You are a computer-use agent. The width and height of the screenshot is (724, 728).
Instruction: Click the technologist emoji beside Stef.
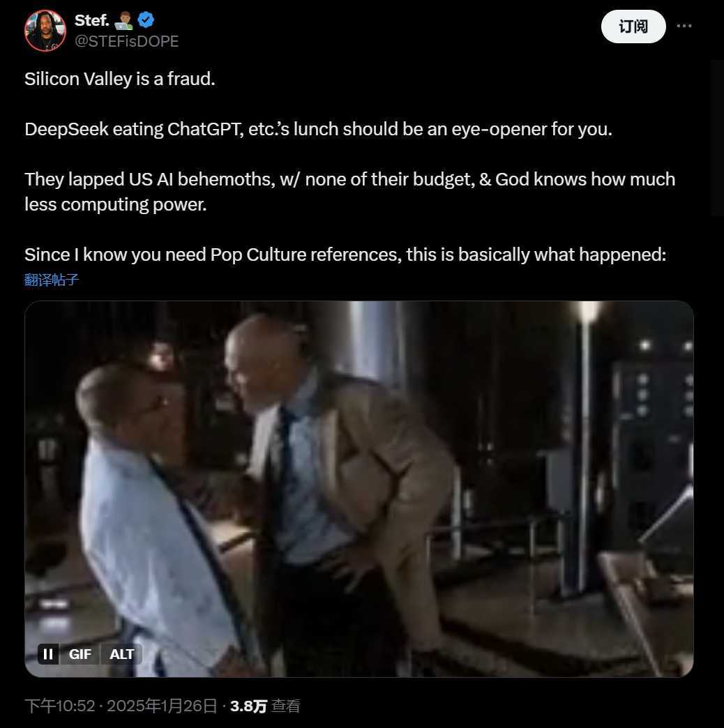[x=124, y=21]
